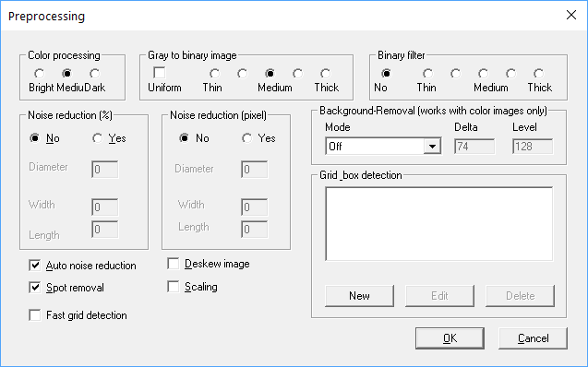Select Thin in Gray to binary image
588x367 pixels.
(x=214, y=74)
